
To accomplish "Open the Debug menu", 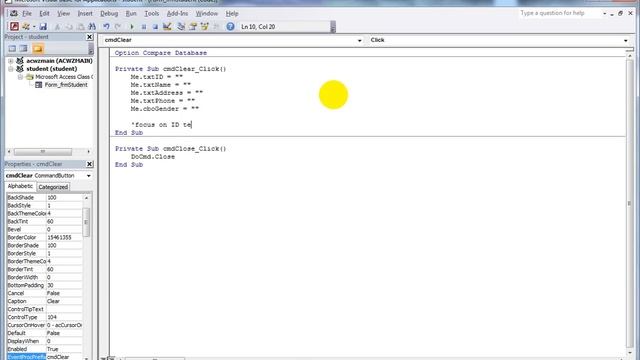I will tap(109, 13).
